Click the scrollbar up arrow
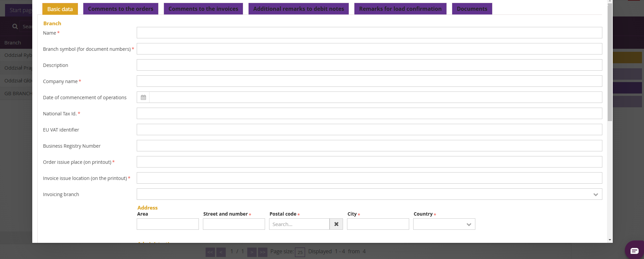This screenshot has width=644, height=259. [610, 1]
